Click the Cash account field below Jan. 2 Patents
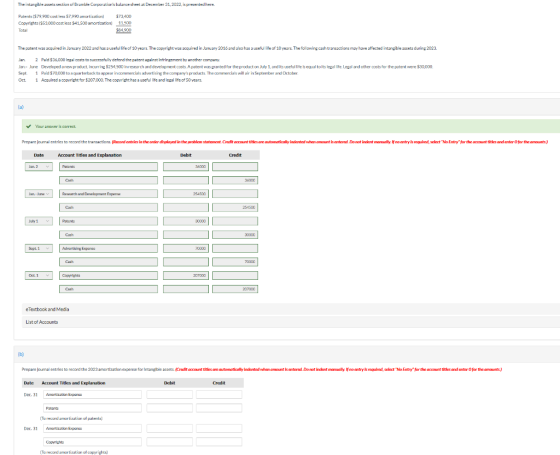Viewport: 560px width, 455px height. pos(108,180)
